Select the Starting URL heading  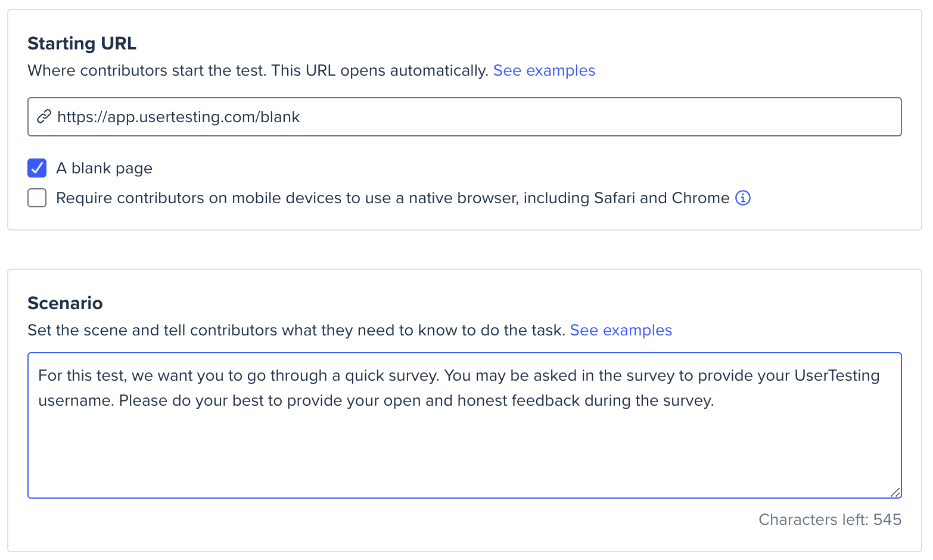(x=82, y=43)
